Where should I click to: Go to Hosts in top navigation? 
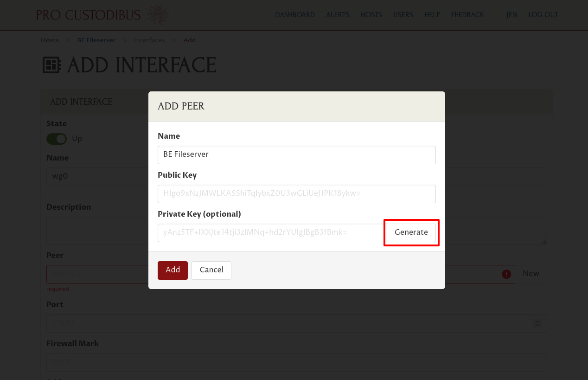[x=371, y=15]
